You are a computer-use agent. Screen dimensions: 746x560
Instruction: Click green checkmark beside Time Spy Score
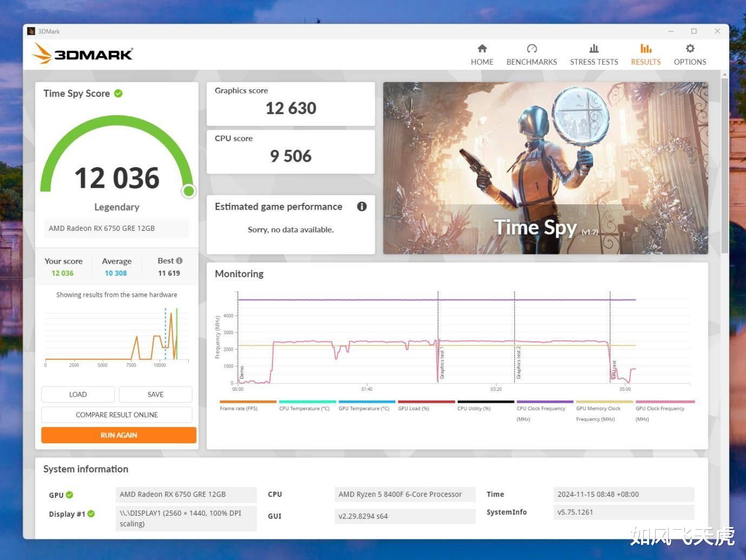[118, 94]
